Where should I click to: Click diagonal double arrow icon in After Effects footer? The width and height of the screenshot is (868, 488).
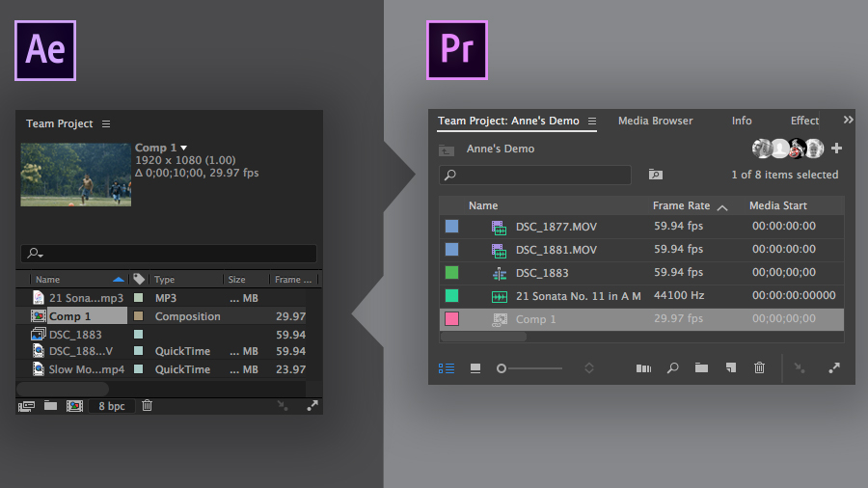coord(312,406)
